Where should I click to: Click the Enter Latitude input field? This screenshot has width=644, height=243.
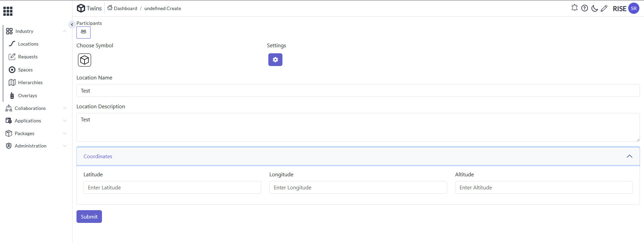(x=172, y=187)
